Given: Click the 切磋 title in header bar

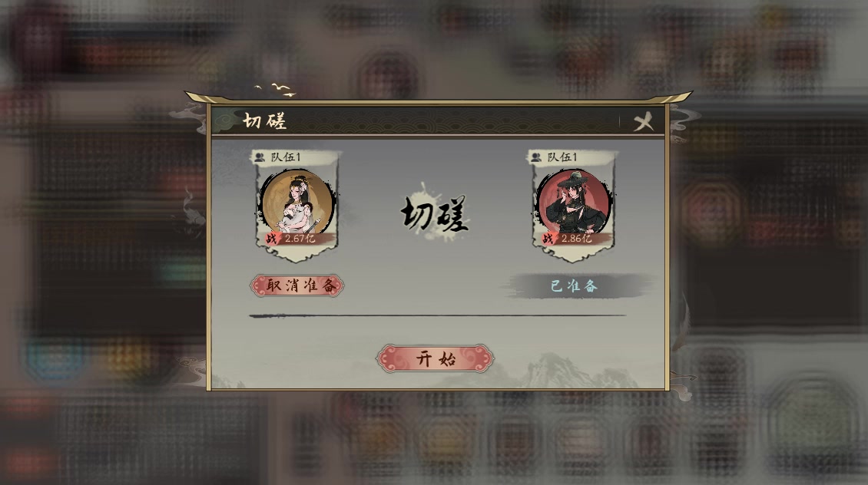Looking at the screenshot, I should tap(264, 121).
